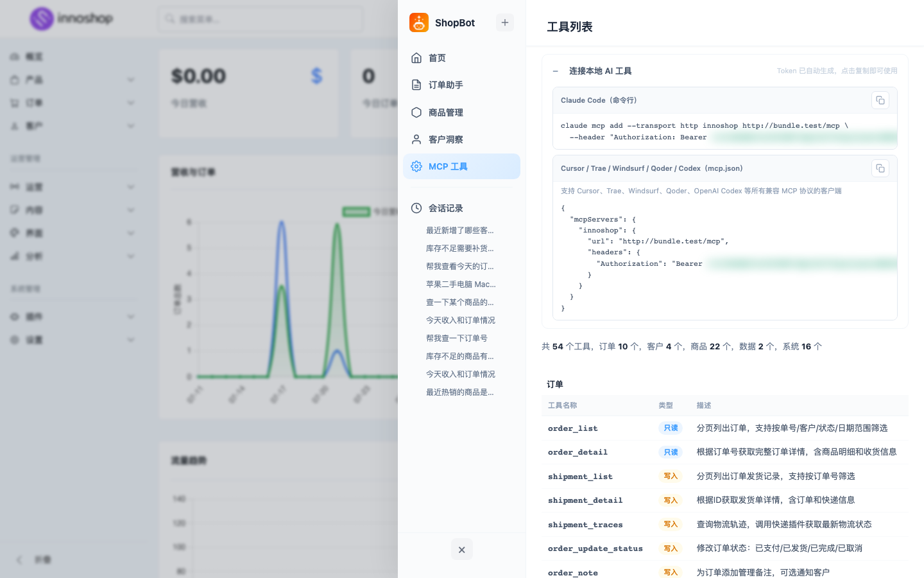Click the Claude Code（命令行）block title
The image size is (924, 578).
pyautogui.click(x=599, y=100)
